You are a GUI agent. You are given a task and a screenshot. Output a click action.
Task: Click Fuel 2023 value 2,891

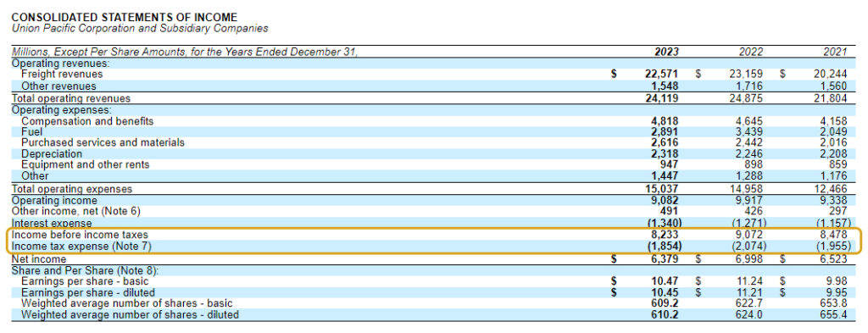[x=665, y=133]
